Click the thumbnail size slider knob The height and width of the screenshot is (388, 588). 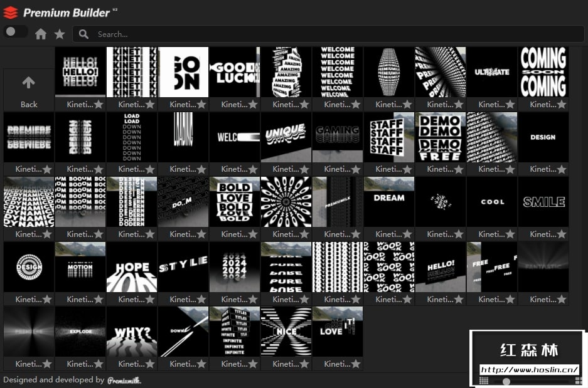point(506,381)
